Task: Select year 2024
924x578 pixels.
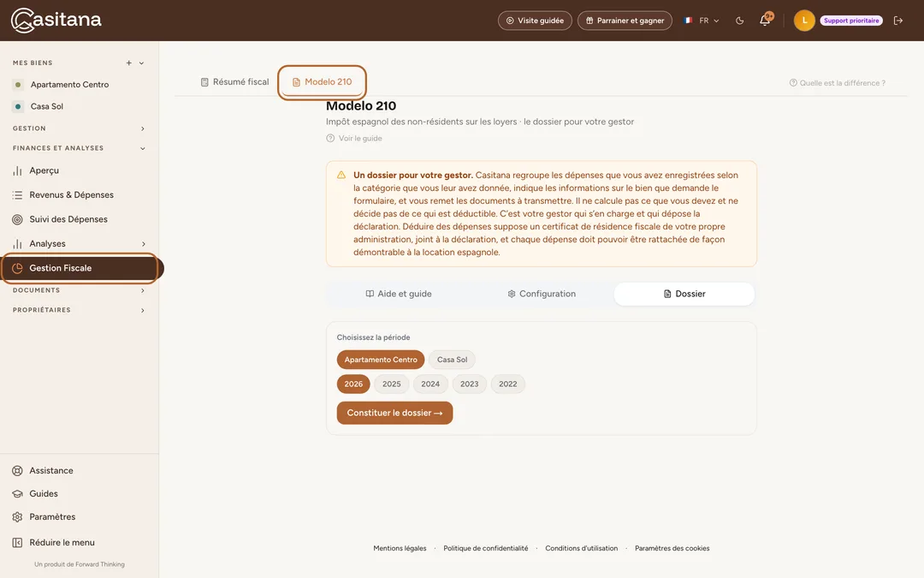Action: [x=430, y=384]
